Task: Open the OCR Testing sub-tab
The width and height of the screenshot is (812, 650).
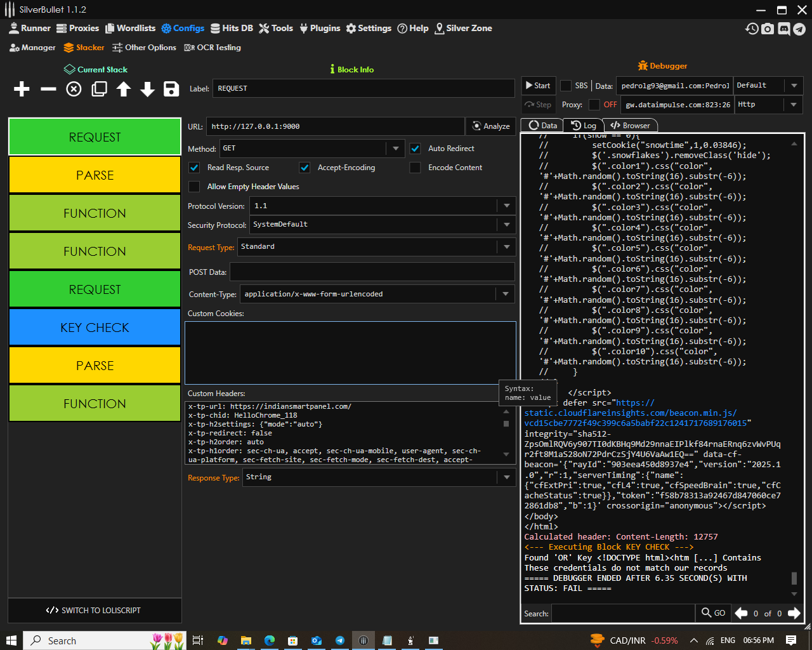Action: point(213,48)
